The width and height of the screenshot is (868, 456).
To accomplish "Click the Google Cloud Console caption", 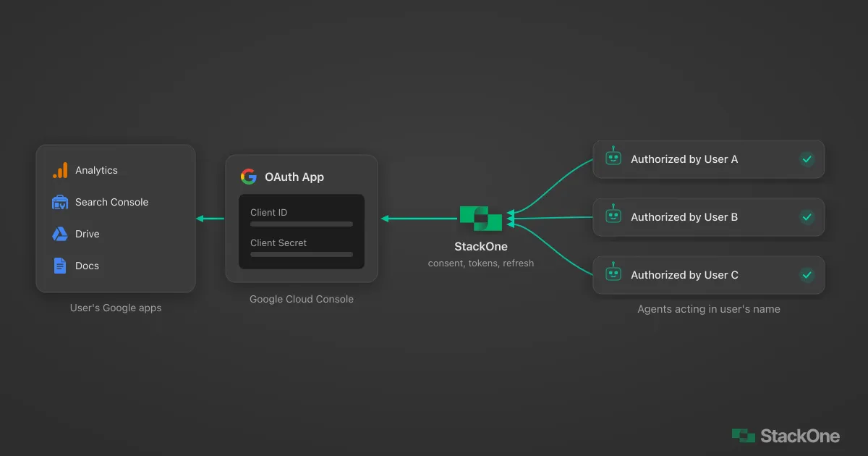I will (x=302, y=299).
